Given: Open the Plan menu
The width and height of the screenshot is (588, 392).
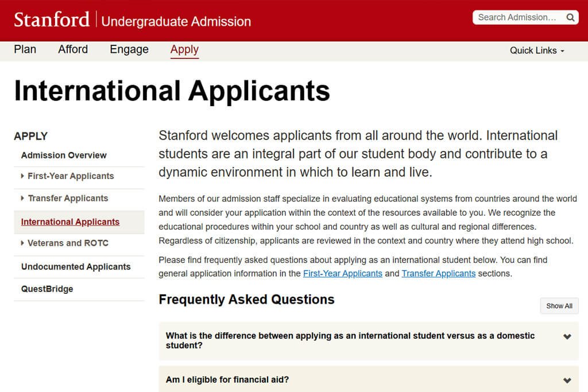Looking at the screenshot, I should coord(25,49).
